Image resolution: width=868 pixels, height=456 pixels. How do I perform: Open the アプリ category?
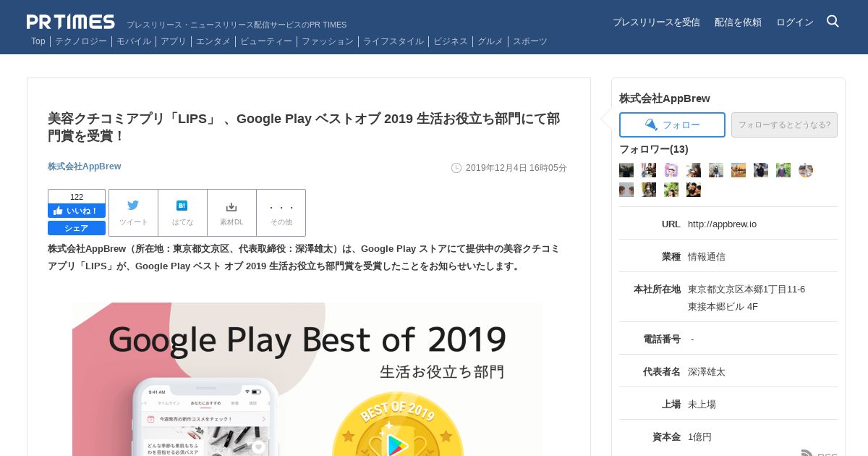click(x=174, y=41)
